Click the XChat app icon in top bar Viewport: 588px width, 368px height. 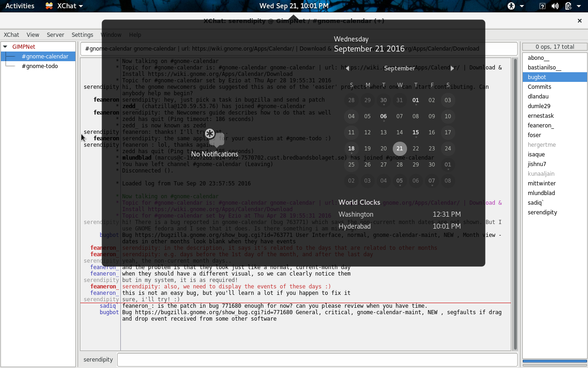coord(49,6)
